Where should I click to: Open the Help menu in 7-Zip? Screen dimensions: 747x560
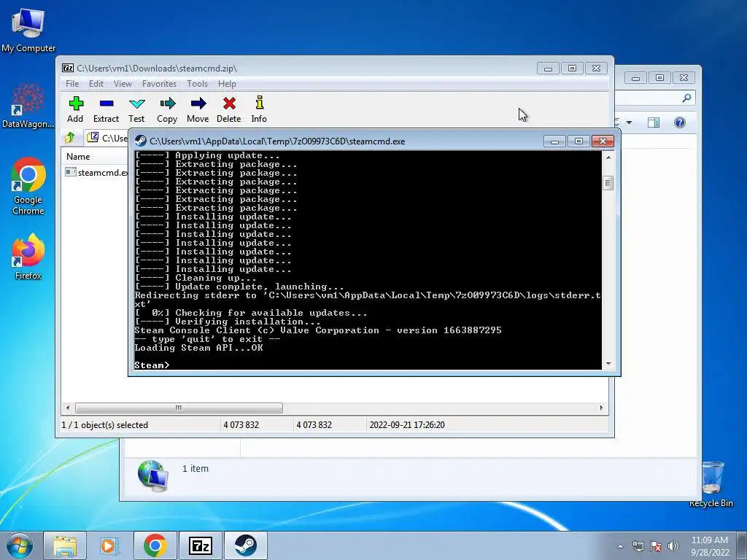pyautogui.click(x=228, y=84)
